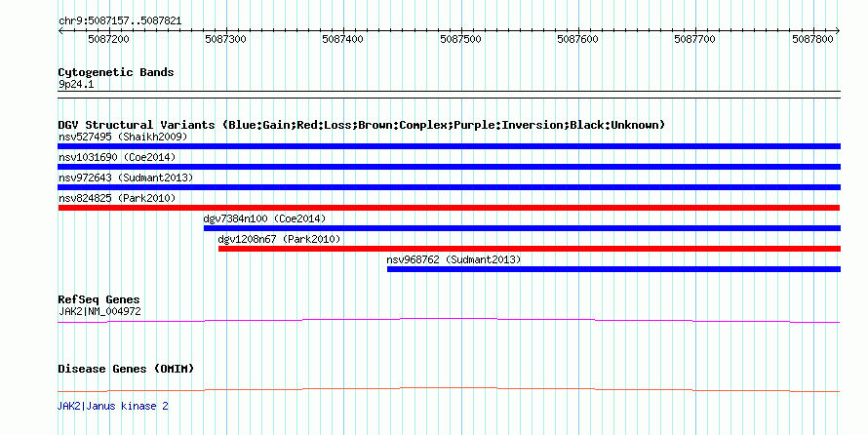This screenshot has height=435, width=868.
Task: Click the 5087800 ruler position label
Action: coord(812,39)
